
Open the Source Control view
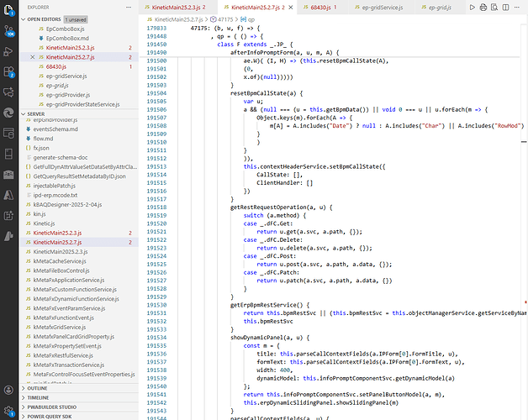(x=8, y=31)
